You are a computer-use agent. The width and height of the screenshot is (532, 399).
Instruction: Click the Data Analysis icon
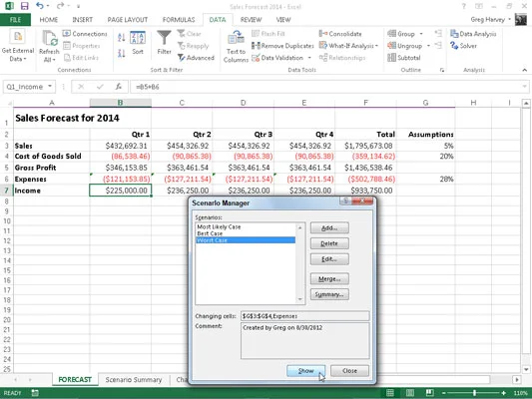(x=454, y=34)
